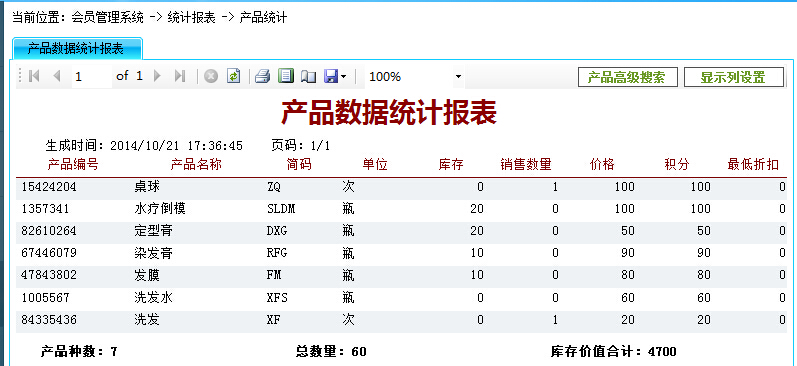
Task: Export the report with save icon
Action: point(331,77)
